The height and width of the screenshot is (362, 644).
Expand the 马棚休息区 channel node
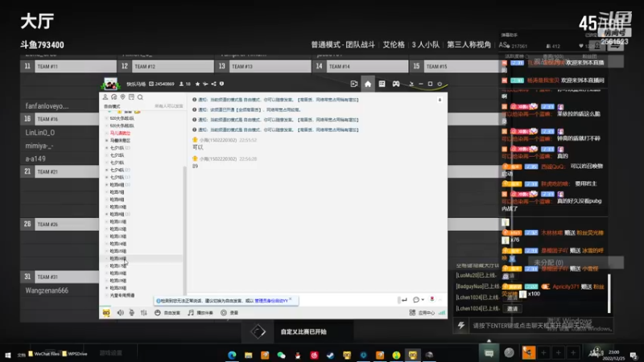[107, 140]
